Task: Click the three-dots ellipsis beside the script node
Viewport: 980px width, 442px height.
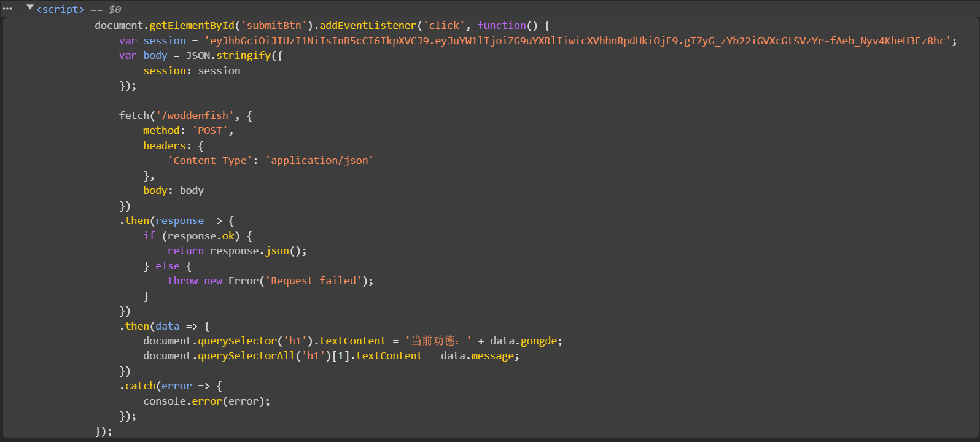Action: point(7,9)
